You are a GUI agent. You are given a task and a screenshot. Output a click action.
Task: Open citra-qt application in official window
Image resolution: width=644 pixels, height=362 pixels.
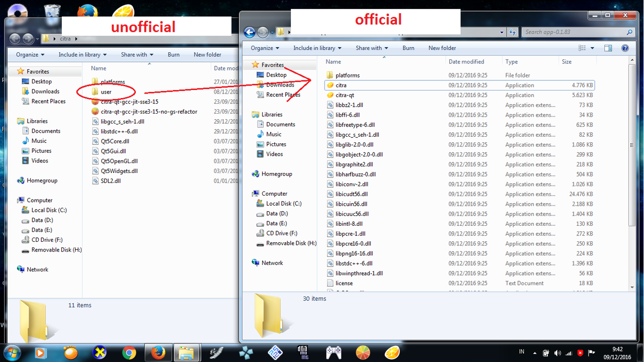point(345,95)
